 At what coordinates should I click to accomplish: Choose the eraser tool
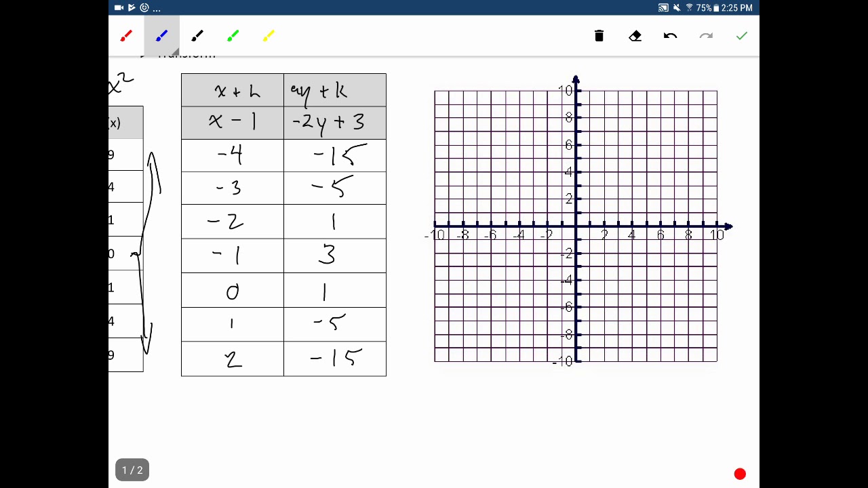(x=635, y=36)
